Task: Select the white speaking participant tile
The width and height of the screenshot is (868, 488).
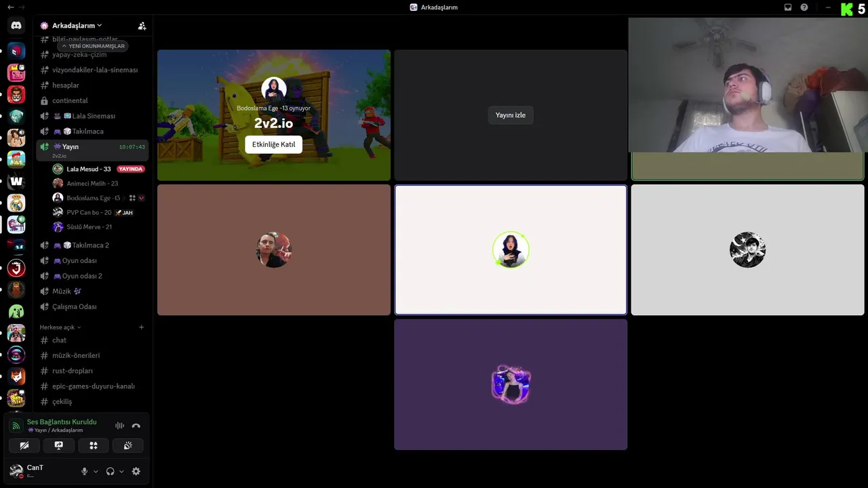Action: tap(511, 250)
